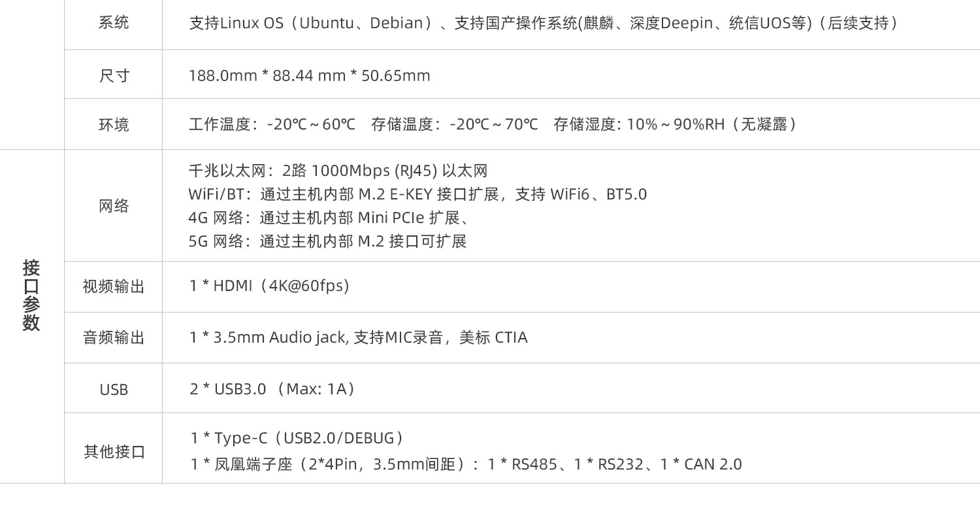Click the USB row label

coord(114,390)
